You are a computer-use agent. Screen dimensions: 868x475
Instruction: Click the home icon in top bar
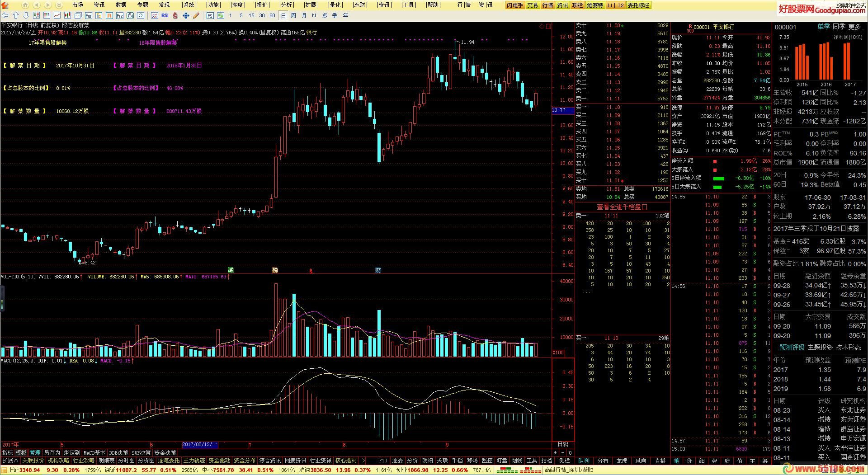25,5
